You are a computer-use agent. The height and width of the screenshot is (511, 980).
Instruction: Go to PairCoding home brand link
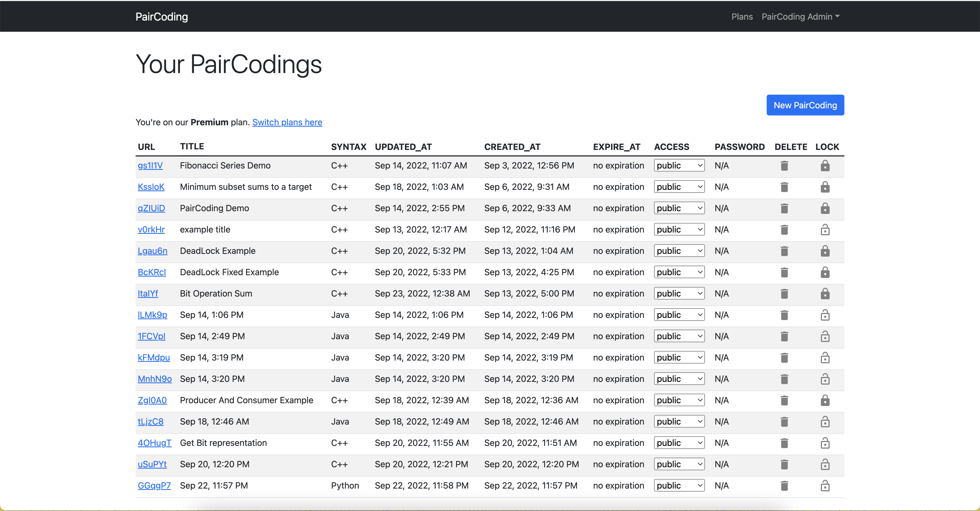(162, 16)
